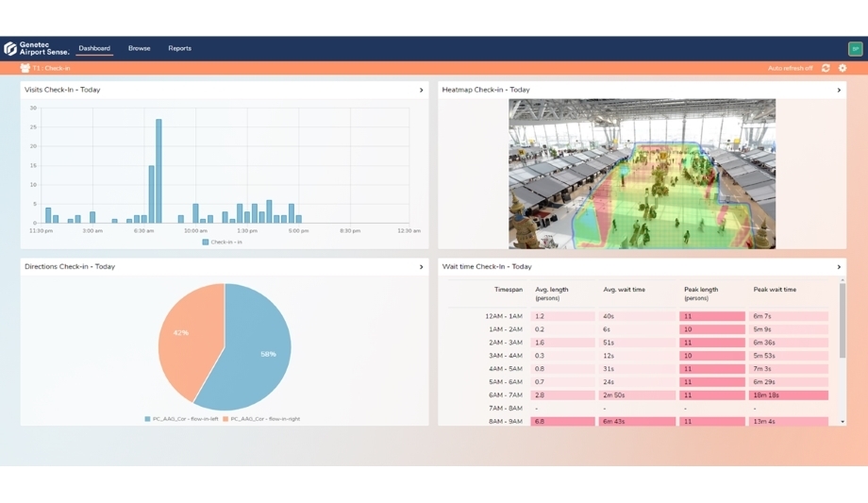
Task: Open the airport heatmap image
Action: [643, 174]
